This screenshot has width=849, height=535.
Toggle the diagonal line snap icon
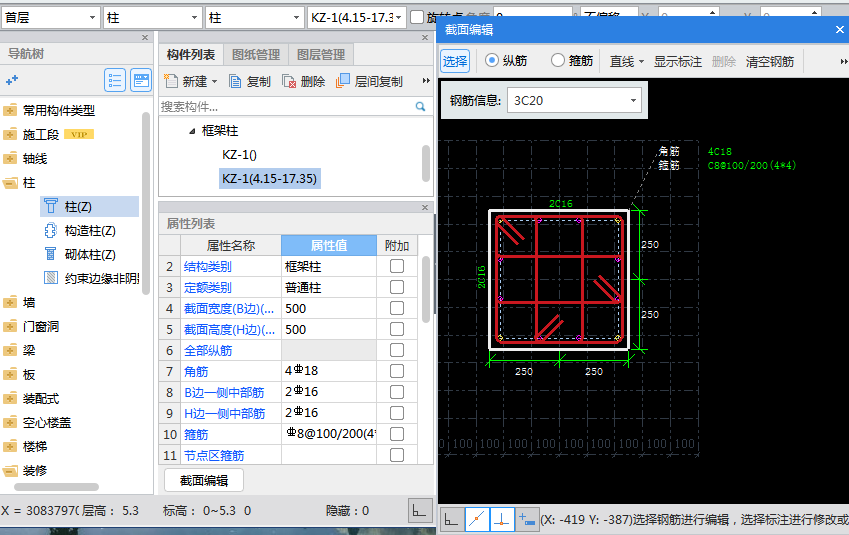click(476, 520)
